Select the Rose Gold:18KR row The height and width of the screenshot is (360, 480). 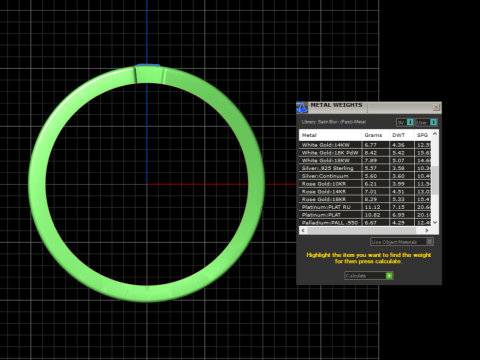click(x=365, y=199)
